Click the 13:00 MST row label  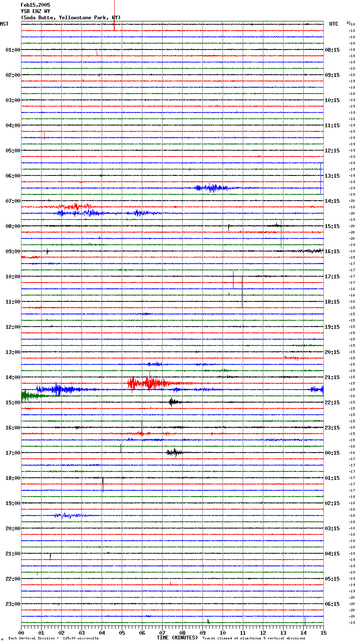13,352
